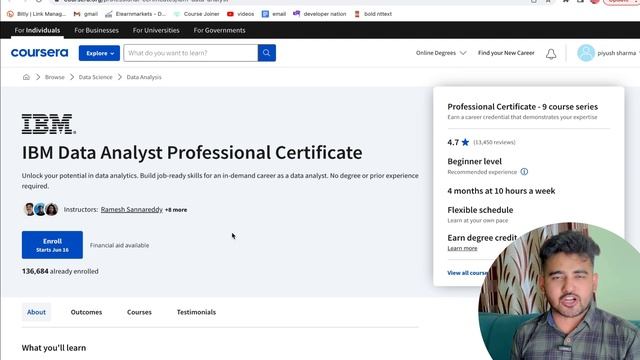Click the instructor avatar photos

(x=40, y=209)
